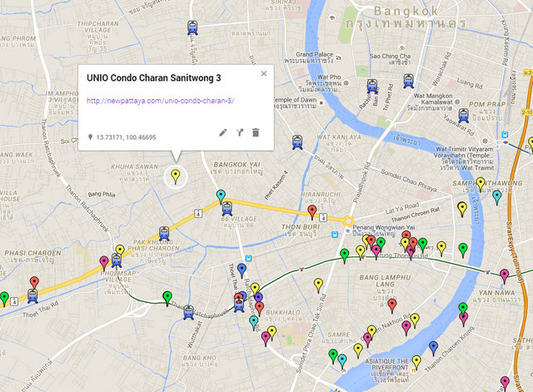Image resolution: width=533 pixels, height=392 pixels.
Task: Click route 4 shield near Thon Buri
Action: (323, 217)
